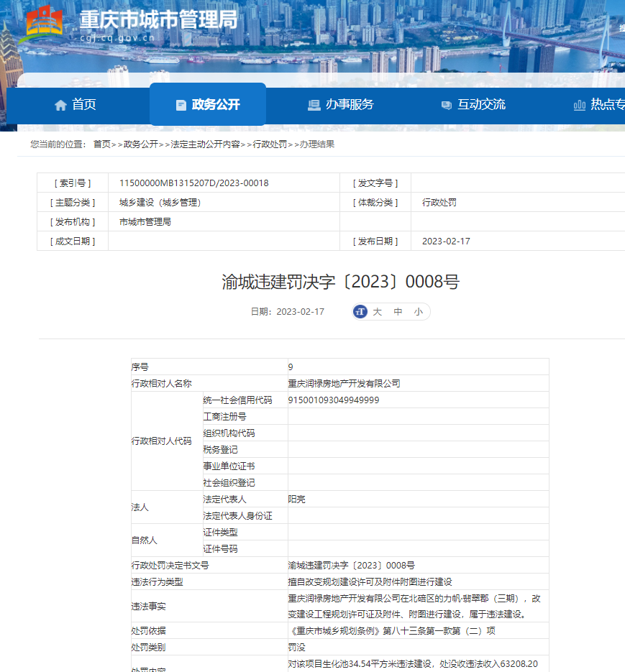Screen dimensions: 625x672
Task: Click the 法定代表人身份证 label cell
Action: pos(245,516)
